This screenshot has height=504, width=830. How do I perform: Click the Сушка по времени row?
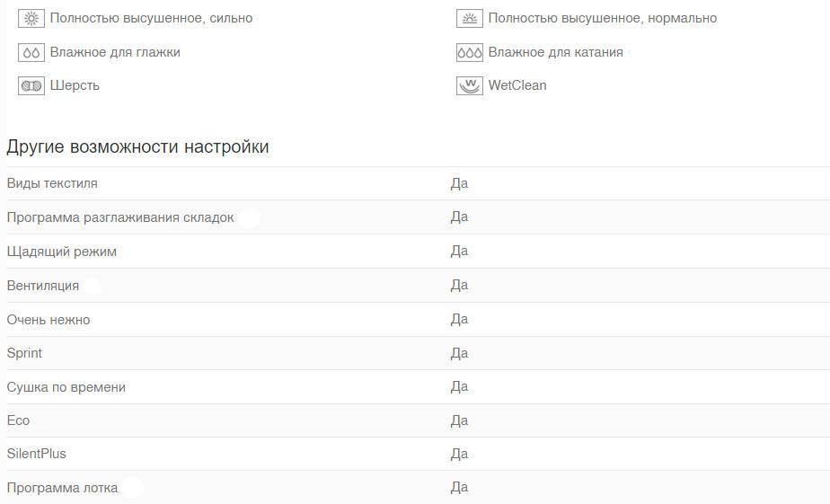[x=419, y=387]
